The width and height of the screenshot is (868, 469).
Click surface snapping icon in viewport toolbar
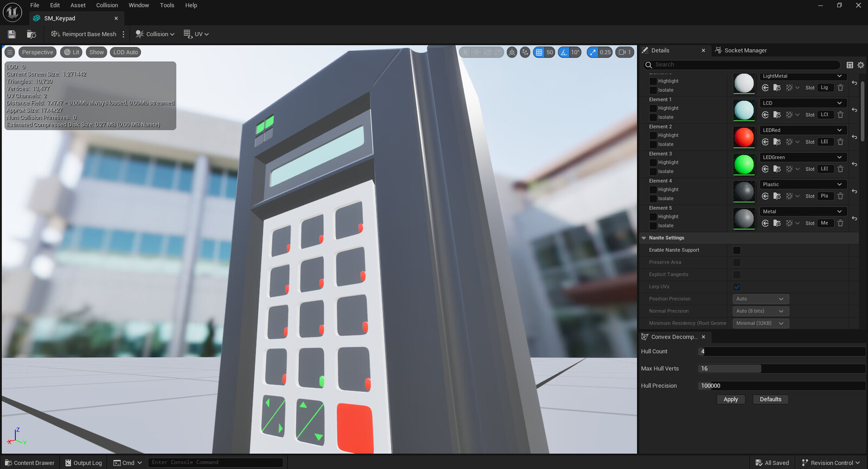pyautogui.click(x=525, y=52)
